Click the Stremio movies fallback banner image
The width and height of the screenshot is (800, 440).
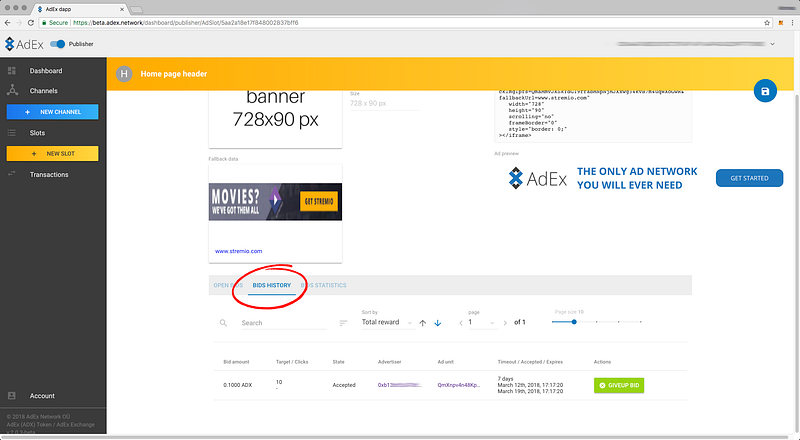click(275, 202)
